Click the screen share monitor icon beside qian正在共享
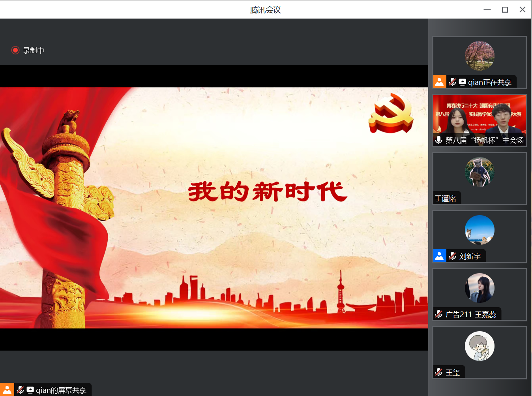This screenshot has height=396, width=532. tap(463, 82)
